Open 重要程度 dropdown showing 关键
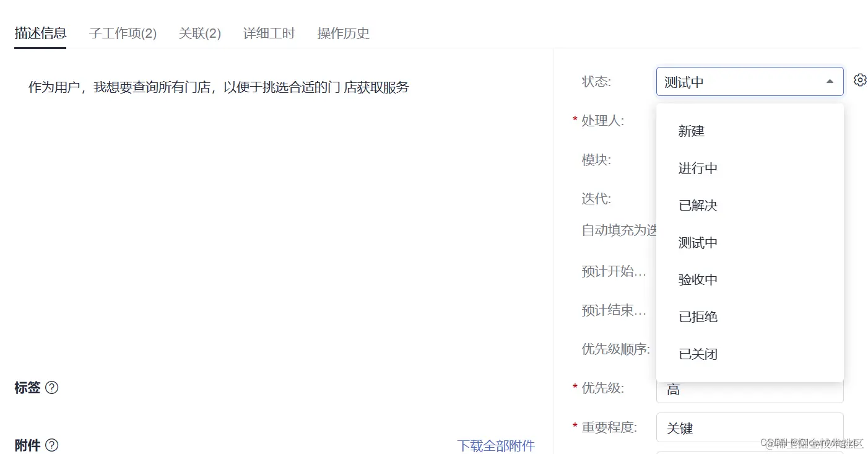Image resolution: width=868 pixels, height=454 pixels. pyautogui.click(x=750, y=428)
